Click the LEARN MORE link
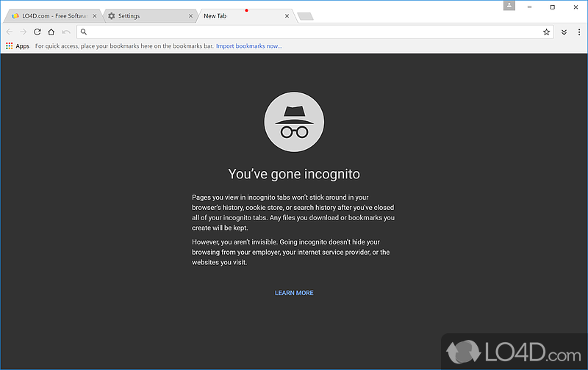 point(294,293)
